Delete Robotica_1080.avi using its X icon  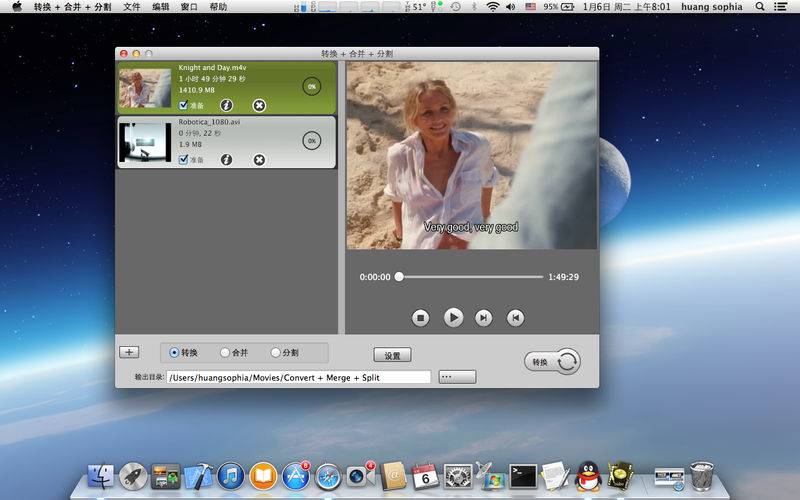coord(259,159)
